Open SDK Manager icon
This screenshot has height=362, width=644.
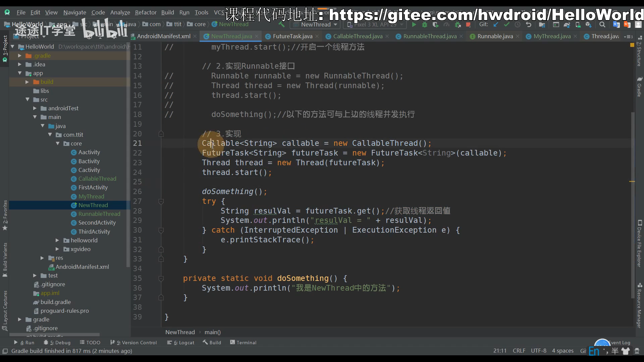pos(589,24)
